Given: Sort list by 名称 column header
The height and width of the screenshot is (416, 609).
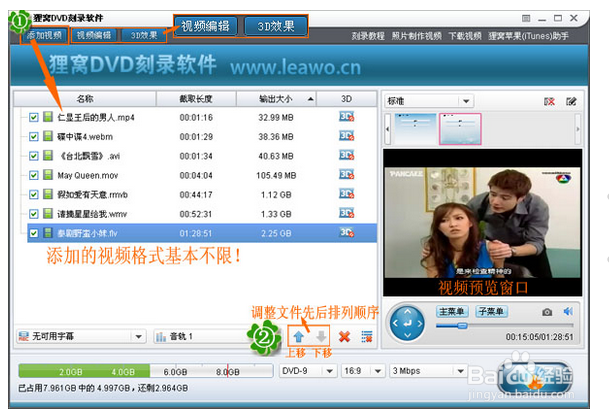Looking at the screenshot, I should click(85, 99).
